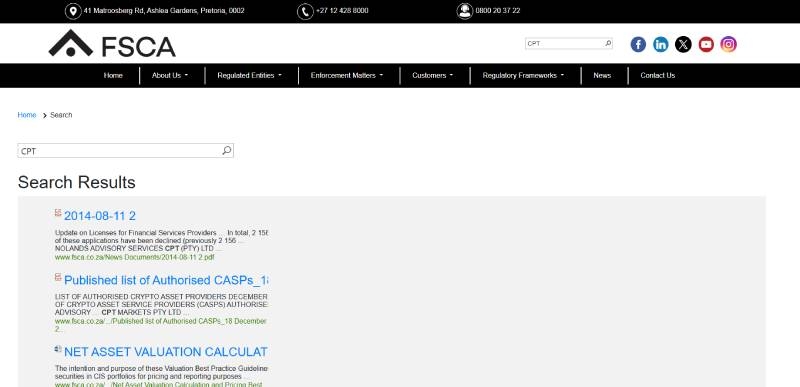Click the phone icon beside +27 12 428 8000
The width and height of the screenshot is (800, 387).
(305, 11)
